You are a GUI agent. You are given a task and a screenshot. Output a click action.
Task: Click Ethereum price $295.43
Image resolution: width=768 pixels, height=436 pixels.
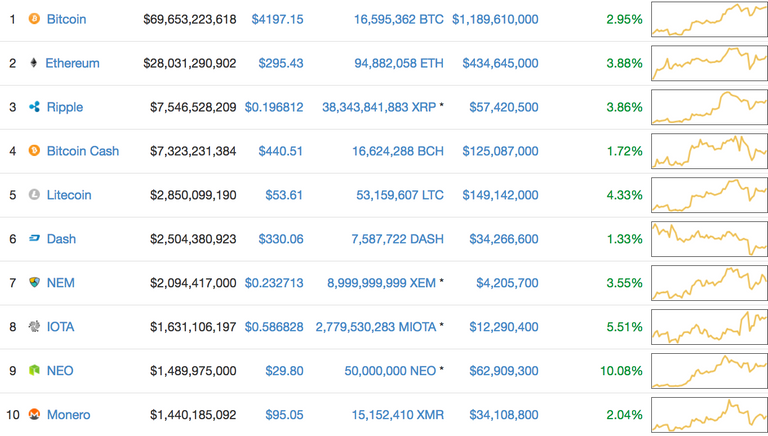281,63
